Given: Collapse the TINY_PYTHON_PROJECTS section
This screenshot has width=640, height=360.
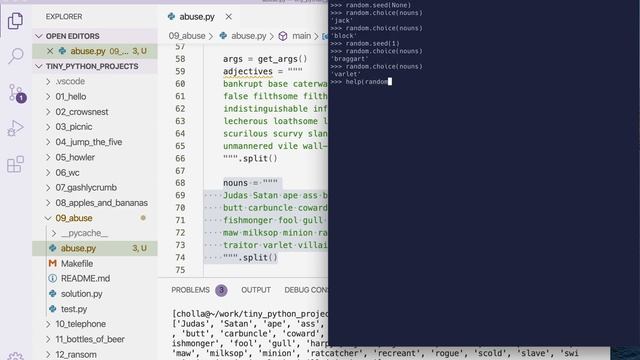Looking at the screenshot, I should [x=39, y=66].
